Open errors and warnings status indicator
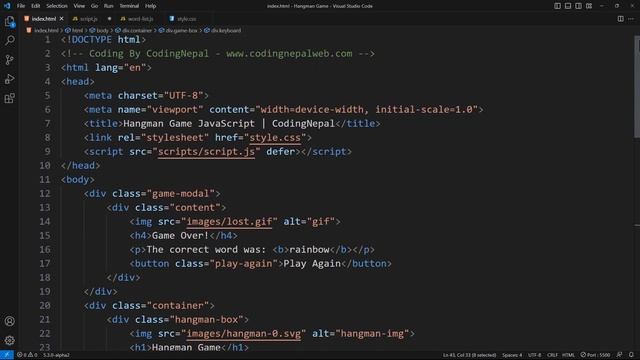640x360 pixels. coord(27,355)
